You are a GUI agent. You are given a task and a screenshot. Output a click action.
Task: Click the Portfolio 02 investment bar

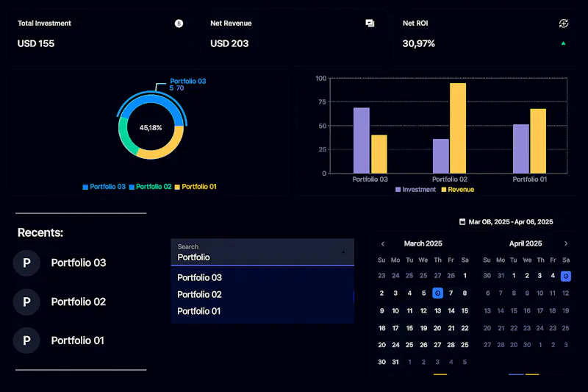tap(441, 156)
